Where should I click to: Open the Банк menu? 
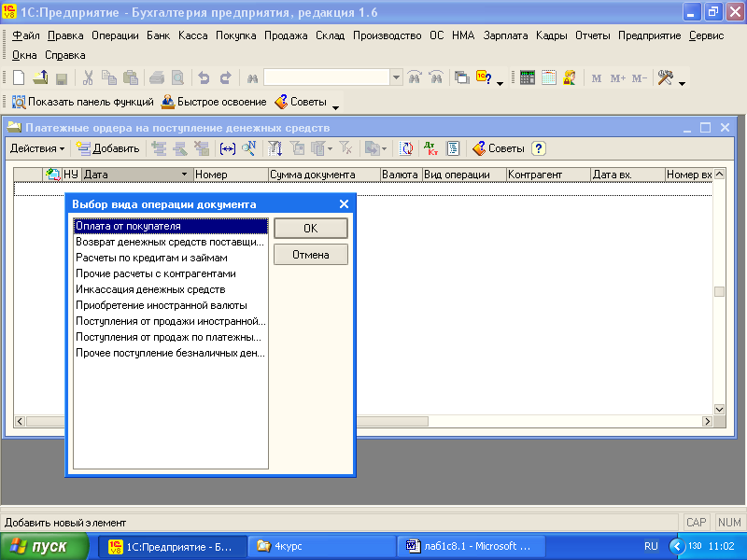coord(158,35)
